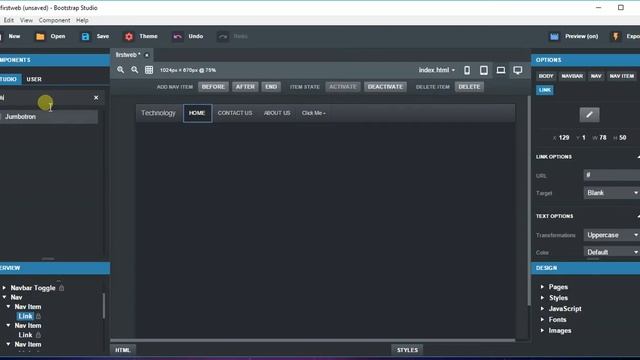This screenshot has width=640, height=360.
Task: Open the Edit menu
Action: click(9, 20)
